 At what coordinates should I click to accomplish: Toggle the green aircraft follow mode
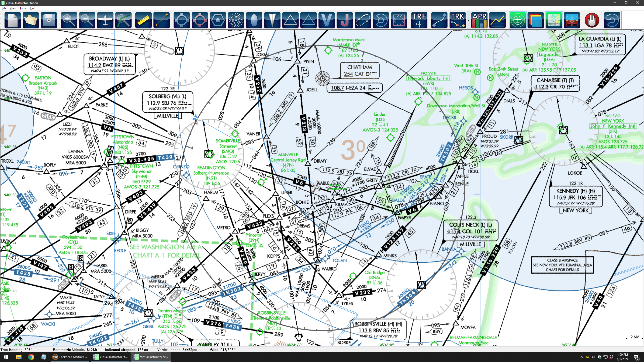[517, 20]
